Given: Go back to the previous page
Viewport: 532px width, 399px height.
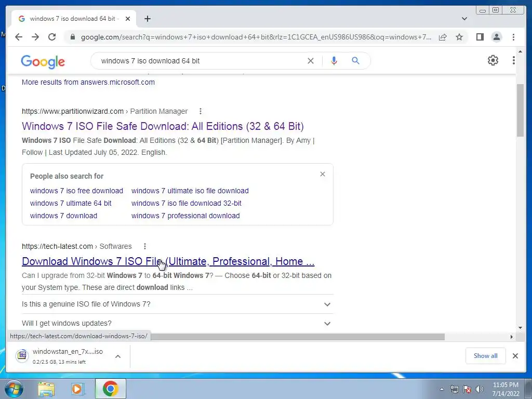Looking at the screenshot, I should point(19,37).
